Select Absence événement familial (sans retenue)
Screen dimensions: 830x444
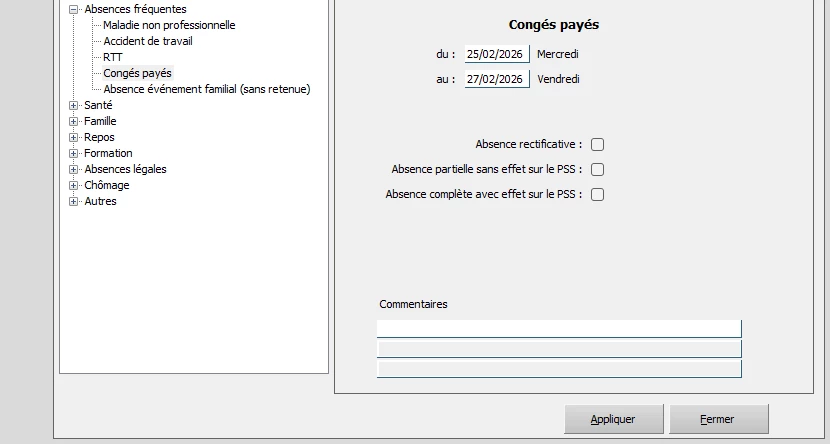pyautogui.click(x=207, y=89)
